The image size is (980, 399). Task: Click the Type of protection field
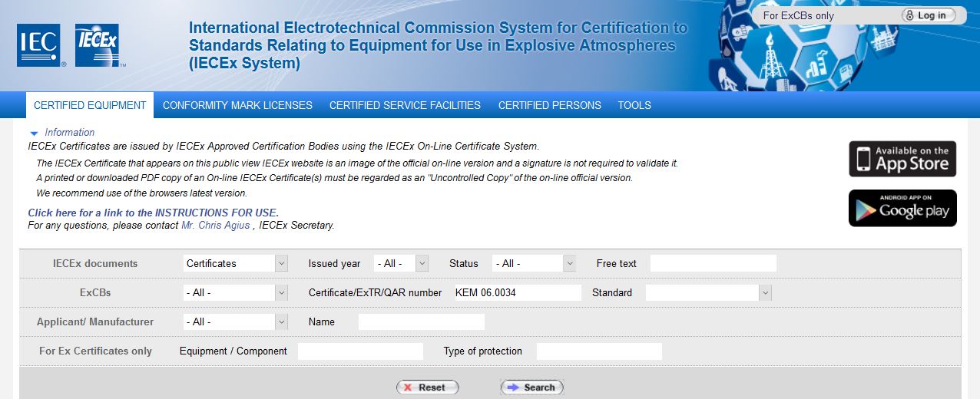tap(599, 351)
